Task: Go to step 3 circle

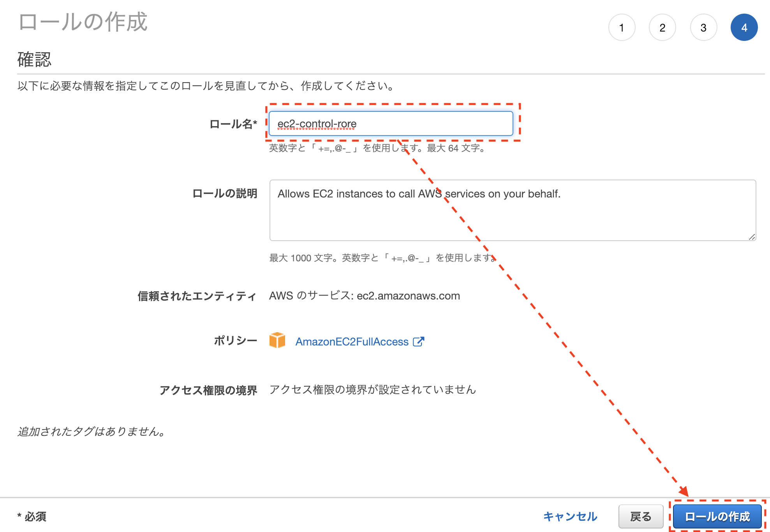Action: (x=703, y=28)
